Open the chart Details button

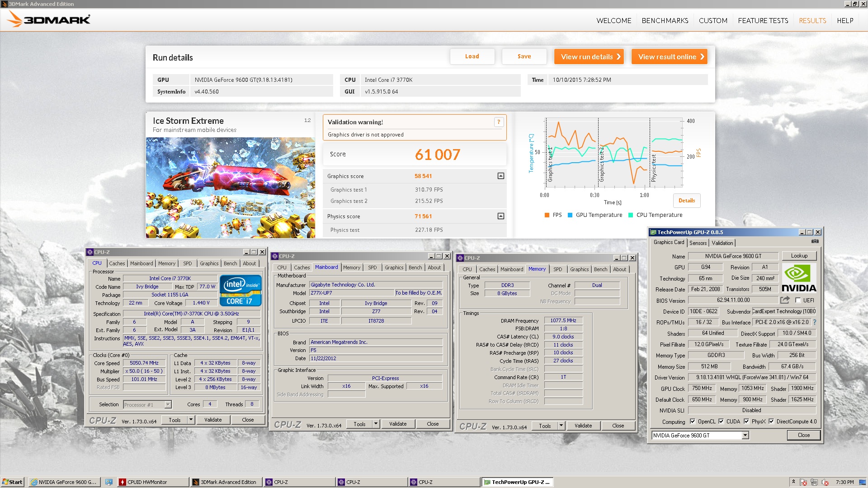pyautogui.click(x=687, y=201)
